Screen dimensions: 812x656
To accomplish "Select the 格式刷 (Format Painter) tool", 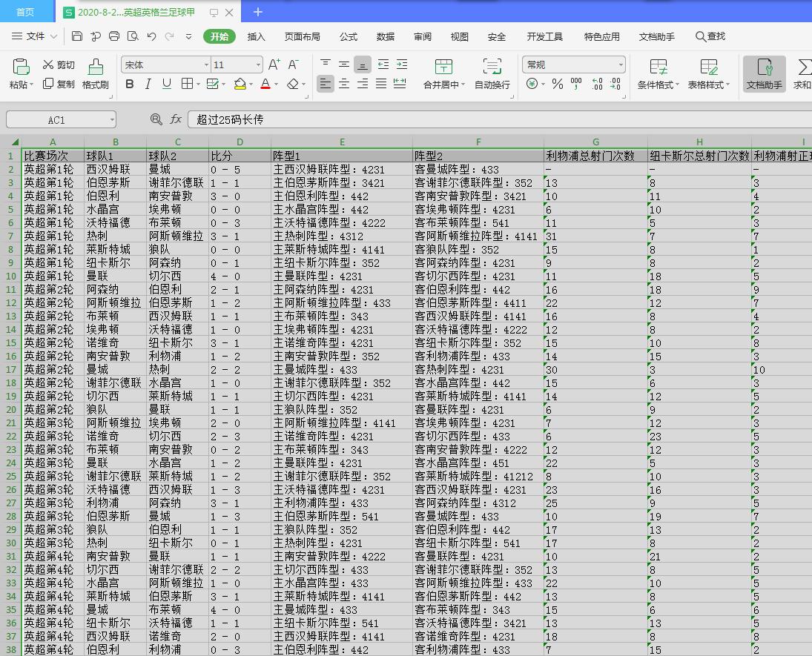I will (x=95, y=73).
